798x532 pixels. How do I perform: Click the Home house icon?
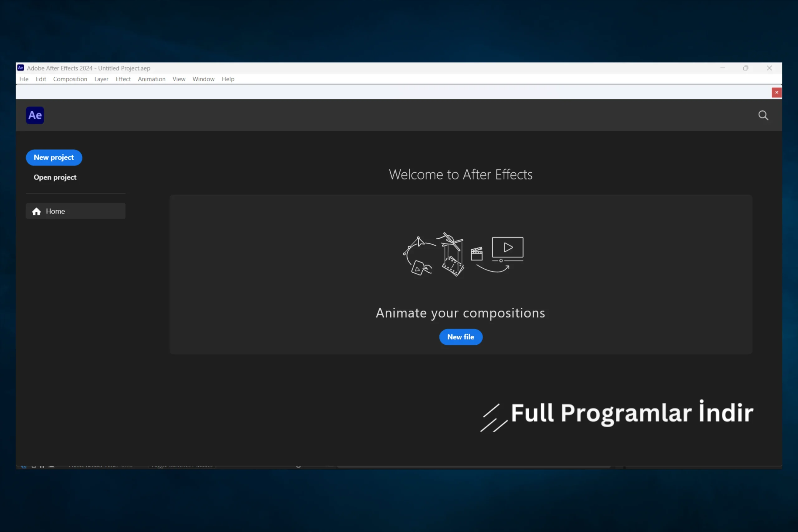pos(36,211)
